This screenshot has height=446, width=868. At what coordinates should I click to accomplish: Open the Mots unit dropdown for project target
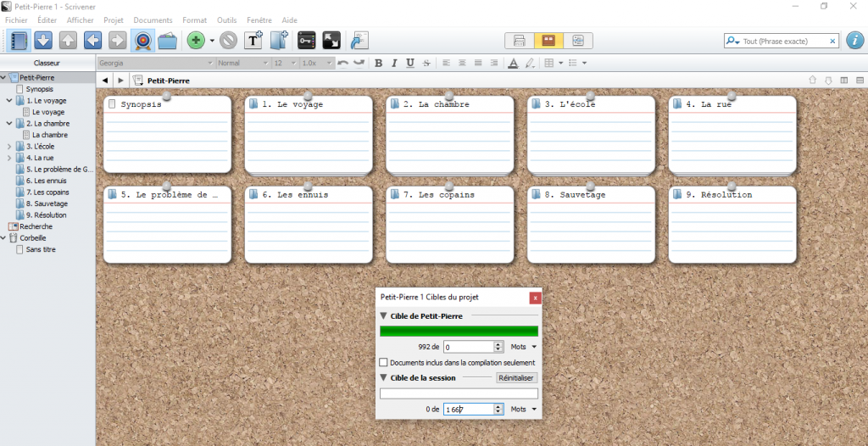[524, 347]
